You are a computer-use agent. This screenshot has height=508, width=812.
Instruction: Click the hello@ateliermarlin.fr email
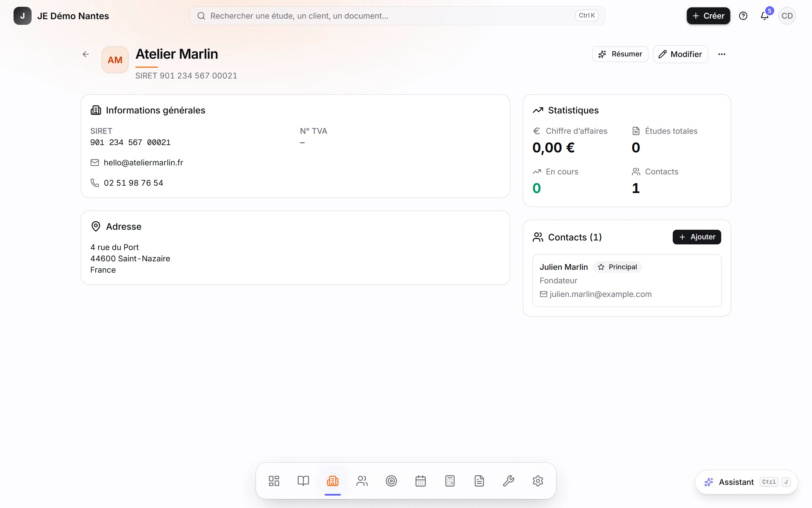tap(143, 163)
